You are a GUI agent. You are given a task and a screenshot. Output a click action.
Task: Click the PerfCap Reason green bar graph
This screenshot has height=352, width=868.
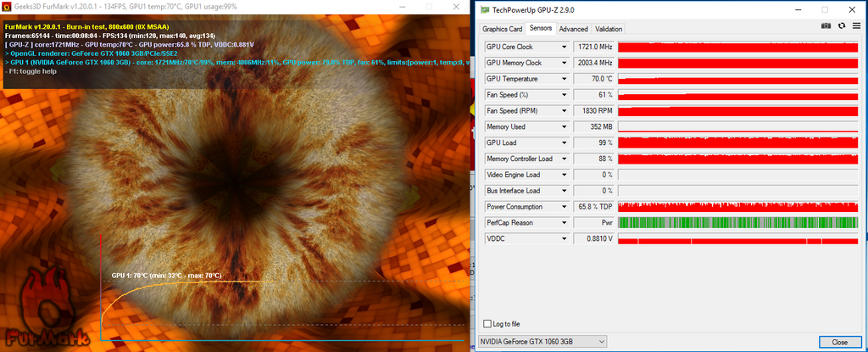pyautogui.click(x=738, y=223)
